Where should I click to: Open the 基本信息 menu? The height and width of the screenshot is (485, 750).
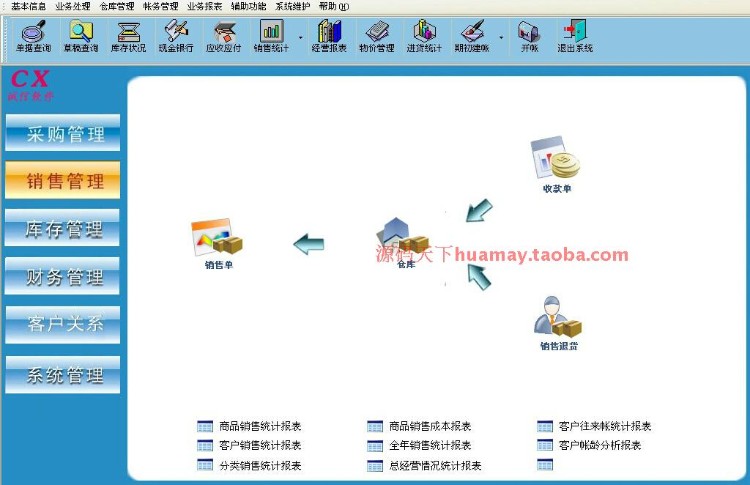click(x=28, y=6)
